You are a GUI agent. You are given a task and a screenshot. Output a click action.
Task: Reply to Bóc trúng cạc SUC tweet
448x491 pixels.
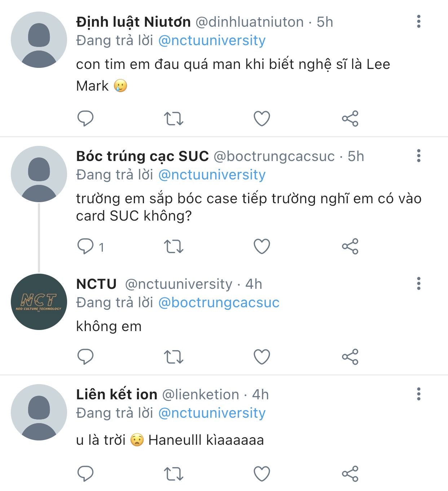(85, 247)
